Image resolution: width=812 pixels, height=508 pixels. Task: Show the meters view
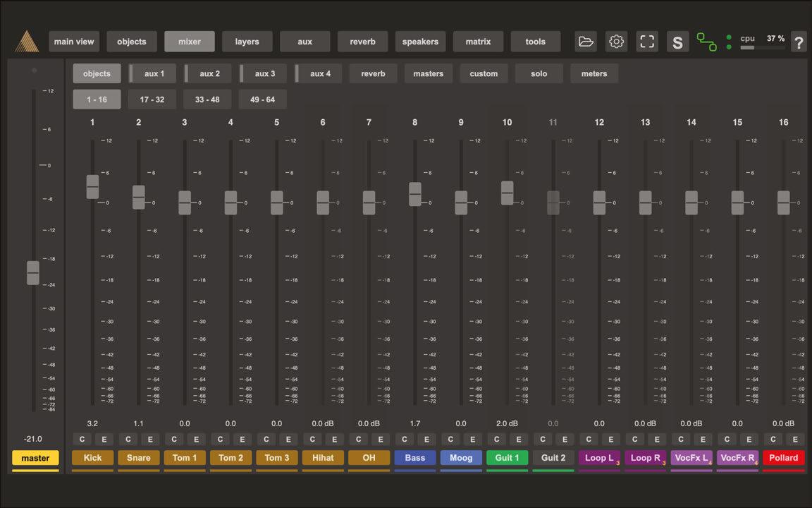(x=594, y=73)
